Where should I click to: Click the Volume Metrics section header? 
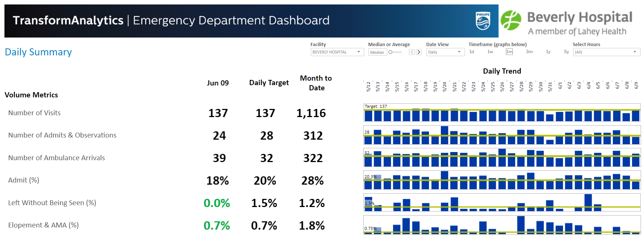[x=31, y=95]
